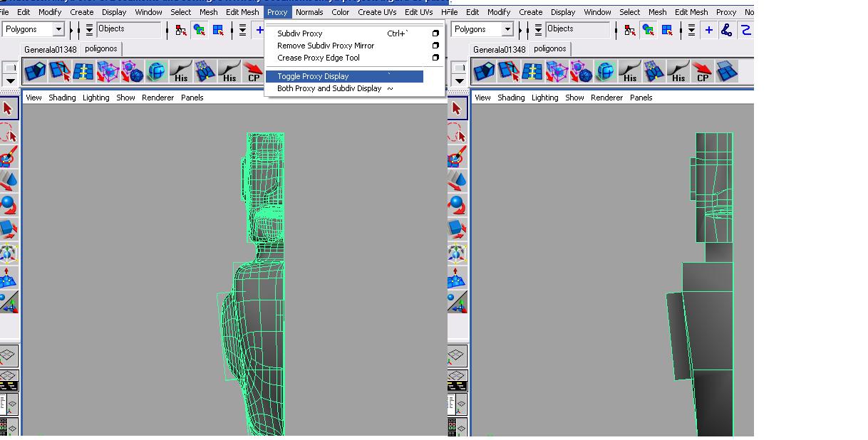Open Shading panel menu in left viewport
The image size is (868, 440).
pyautogui.click(x=62, y=98)
